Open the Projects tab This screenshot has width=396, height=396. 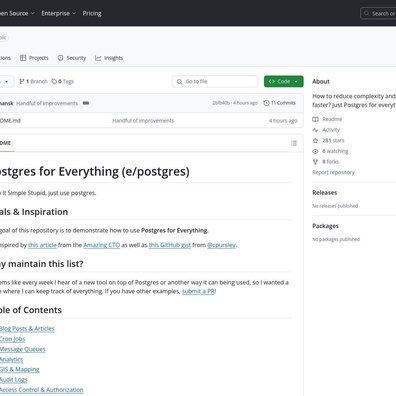click(x=34, y=58)
